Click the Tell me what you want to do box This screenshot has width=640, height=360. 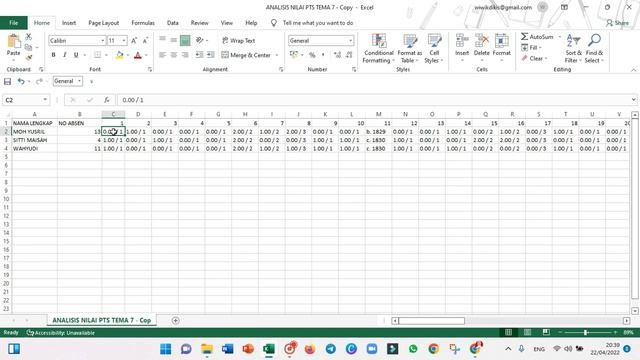318,23
